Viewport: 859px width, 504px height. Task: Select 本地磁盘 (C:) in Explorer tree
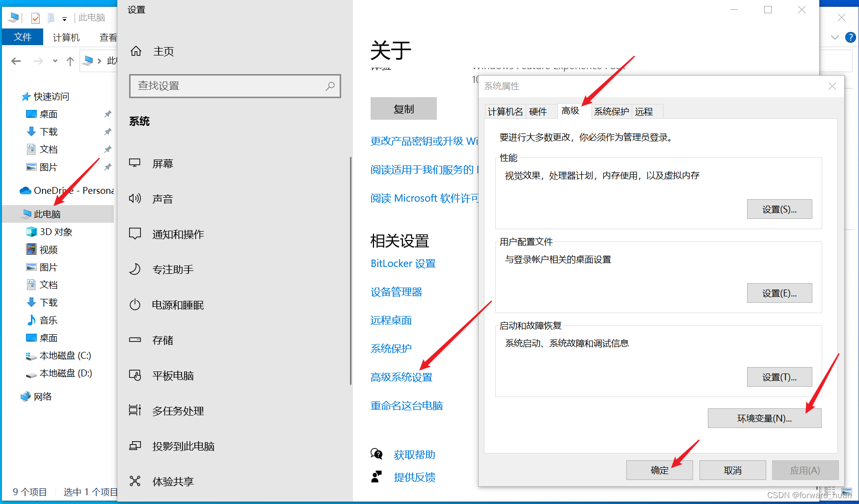click(65, 355)
